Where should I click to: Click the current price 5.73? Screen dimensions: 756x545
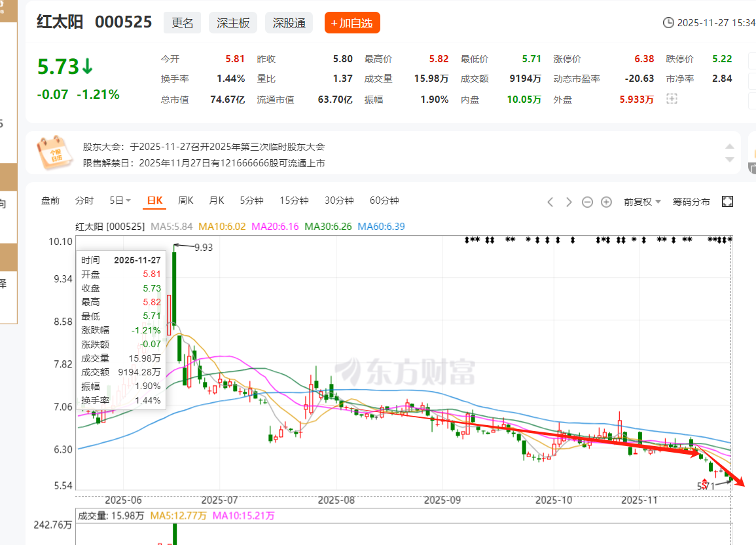point(58,67)
